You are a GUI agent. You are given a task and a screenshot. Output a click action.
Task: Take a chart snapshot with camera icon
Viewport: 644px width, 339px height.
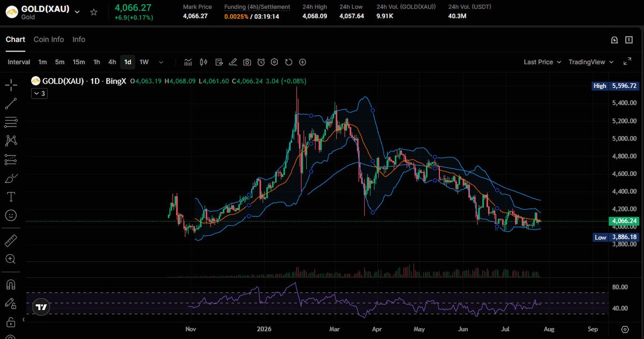[247, 62]
